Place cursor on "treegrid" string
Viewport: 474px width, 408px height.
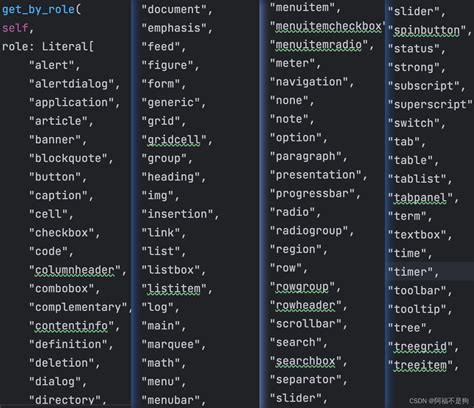tap(420, 347)
